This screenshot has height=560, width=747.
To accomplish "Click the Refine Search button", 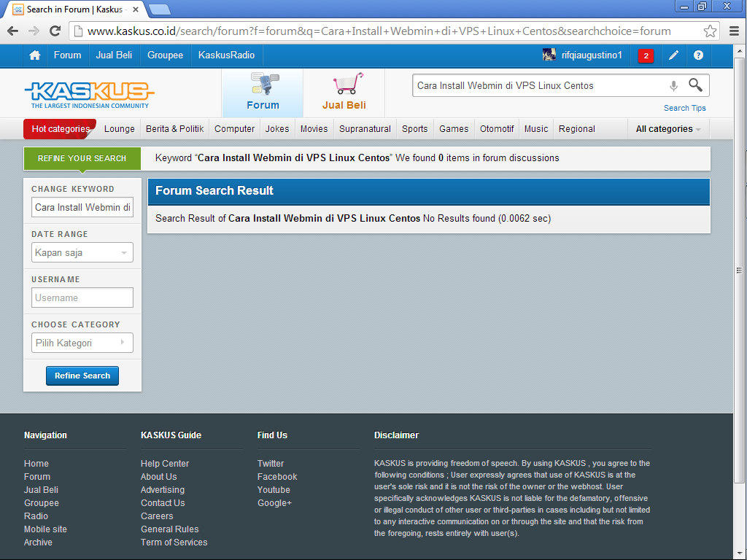I will (82, 376).
